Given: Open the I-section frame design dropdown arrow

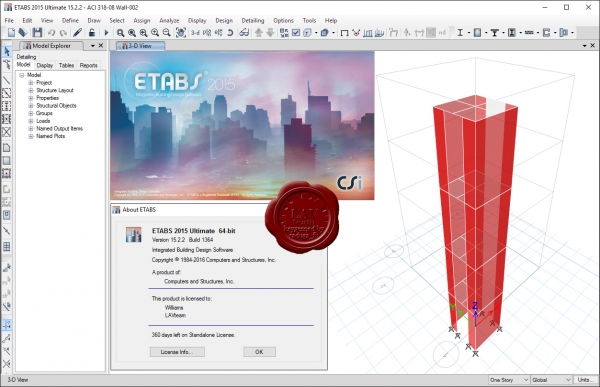Looking at the screenshot, I should [469, 33].
